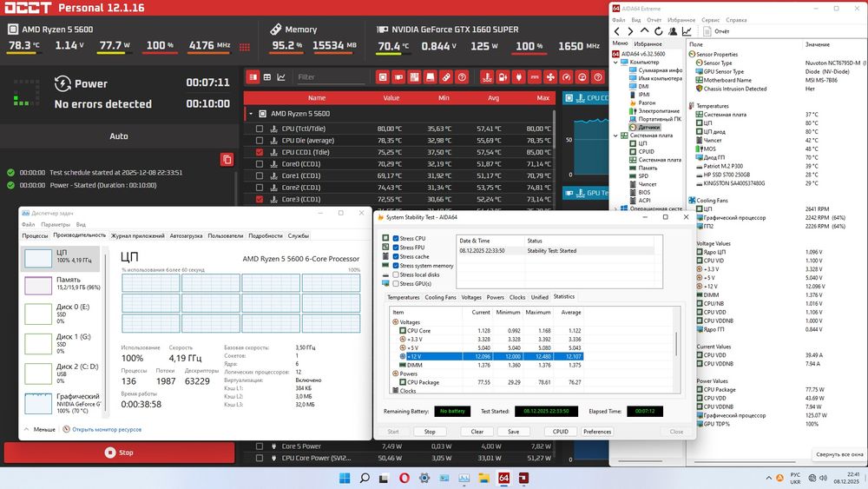
Task: Collapse AMD Ryzen 5 5600 sensor group in OCCT
Action: (x=251, y=114)
